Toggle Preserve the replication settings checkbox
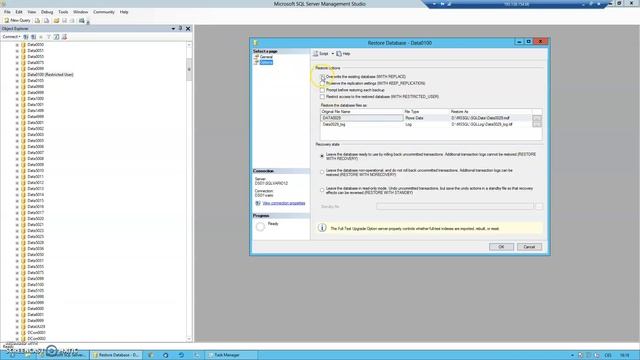This screenshot has width=640, height=360. click(x=322, y=83)
